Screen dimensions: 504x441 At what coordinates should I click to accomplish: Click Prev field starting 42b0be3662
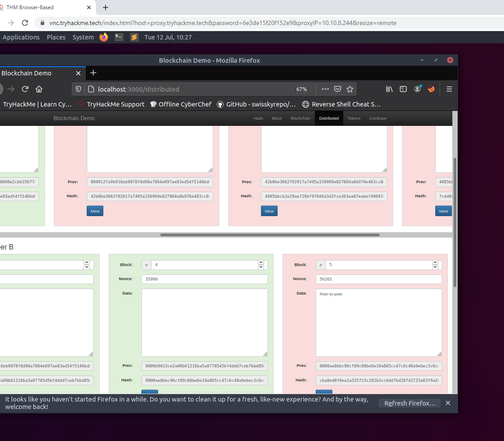[x=324, y=182]
